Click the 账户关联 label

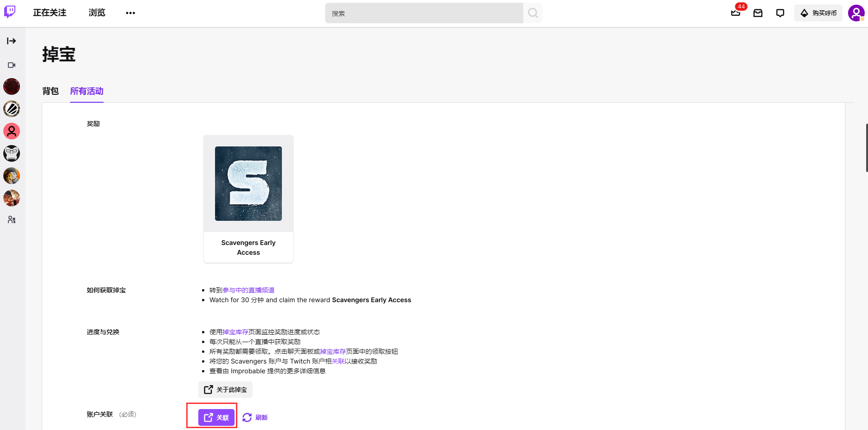click(x=100, y=414)
